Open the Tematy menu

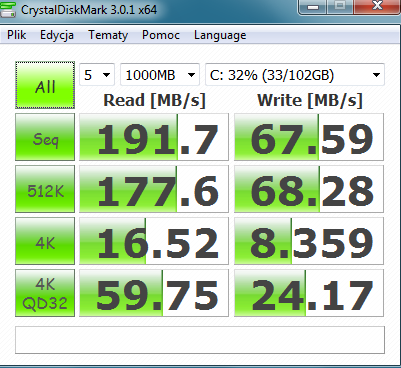[108, 35]
